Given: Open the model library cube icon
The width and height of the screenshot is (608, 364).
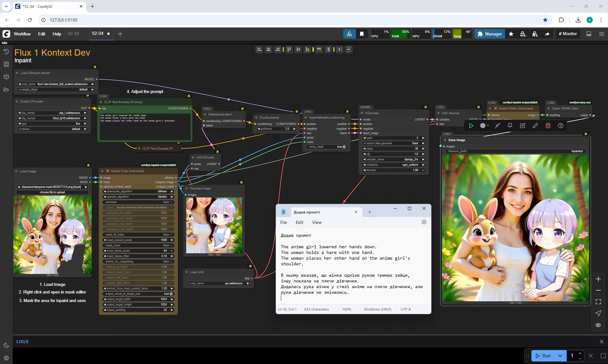Looking at the screenshot, I should (6, 77).
